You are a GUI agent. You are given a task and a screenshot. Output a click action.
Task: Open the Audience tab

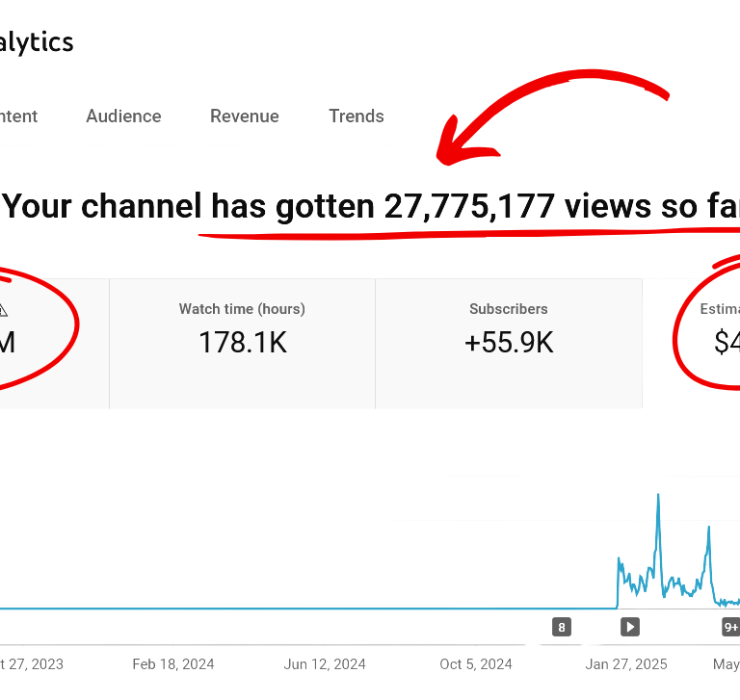coord(123,117)
